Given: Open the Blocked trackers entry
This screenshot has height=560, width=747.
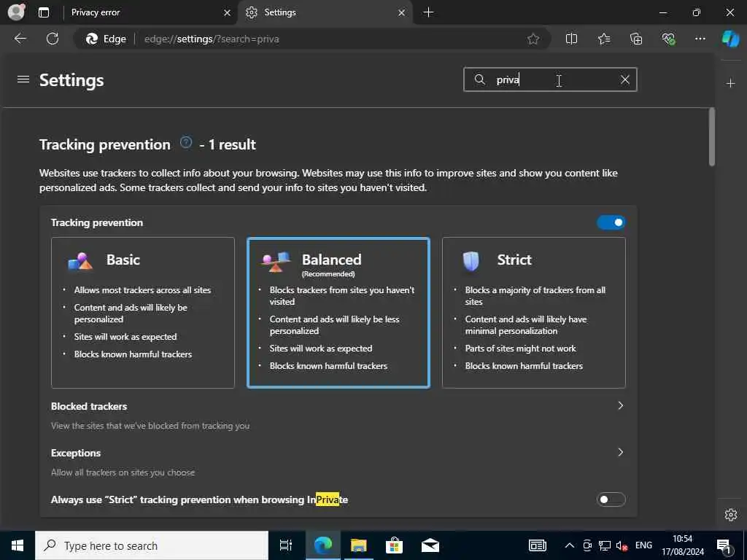Looking at the screenshot, I should click(x=338, y=415).
